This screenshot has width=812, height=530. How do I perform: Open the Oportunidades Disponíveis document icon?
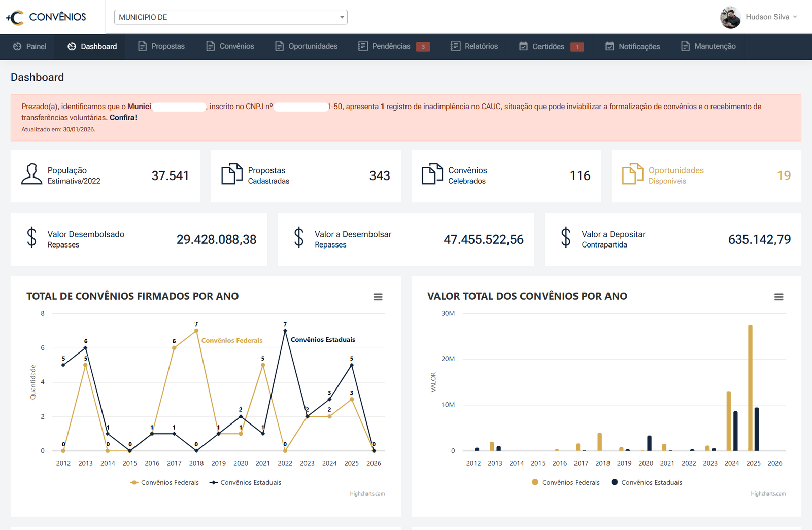tap(632, 174)
